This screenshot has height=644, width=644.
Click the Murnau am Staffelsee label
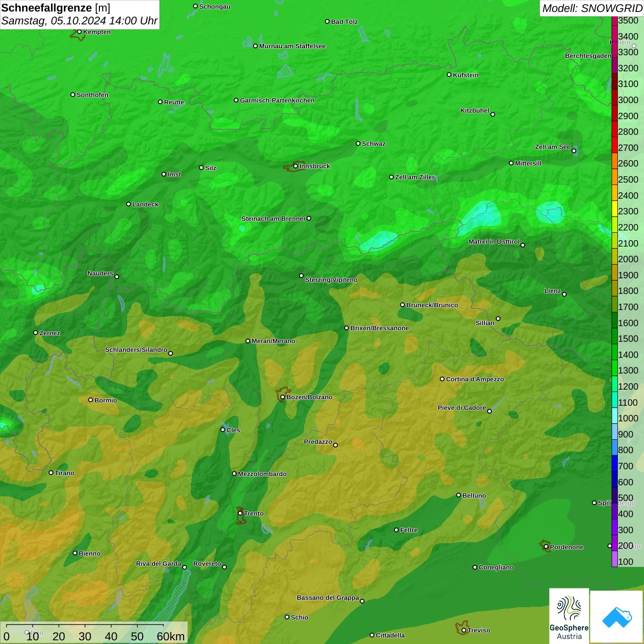click(293, 46)
